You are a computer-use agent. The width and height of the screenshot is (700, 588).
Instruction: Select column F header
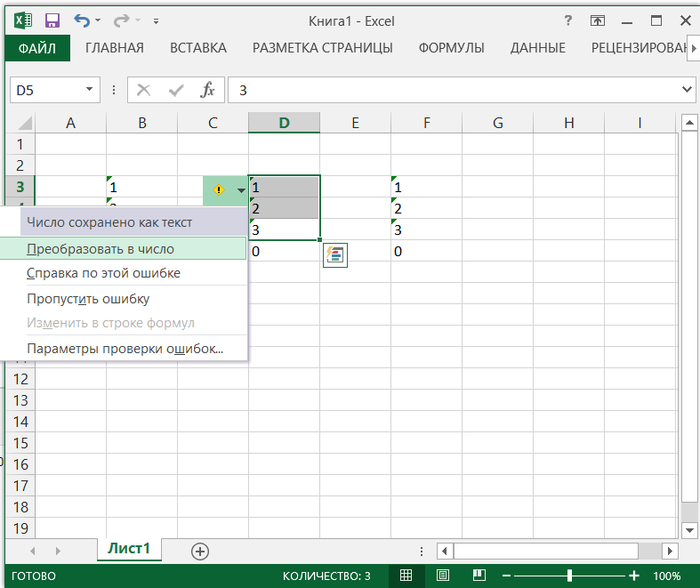click(426, 123)
